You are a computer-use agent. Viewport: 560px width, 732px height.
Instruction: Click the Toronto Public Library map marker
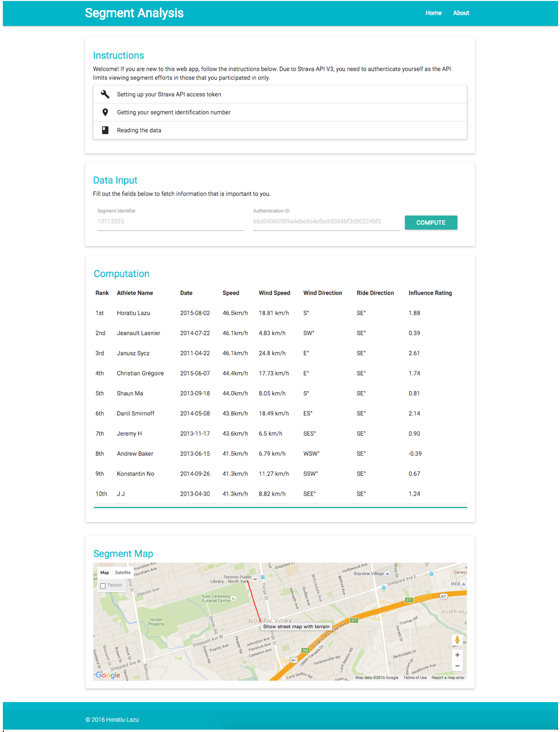(255, 579)
